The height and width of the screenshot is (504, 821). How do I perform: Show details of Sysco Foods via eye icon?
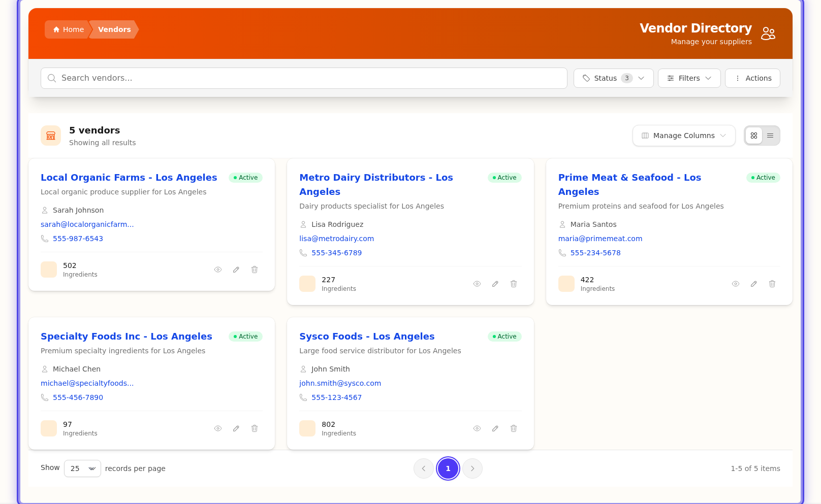[477, 428]
